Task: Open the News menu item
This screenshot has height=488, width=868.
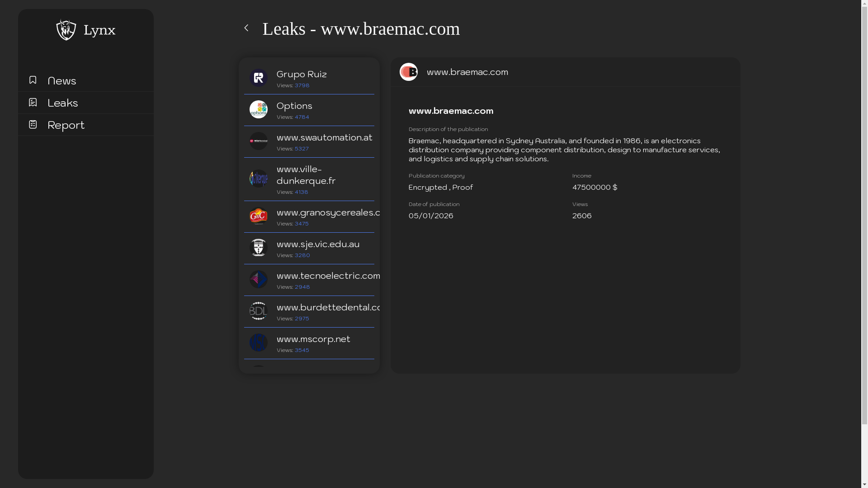Action: click(62, 81)
